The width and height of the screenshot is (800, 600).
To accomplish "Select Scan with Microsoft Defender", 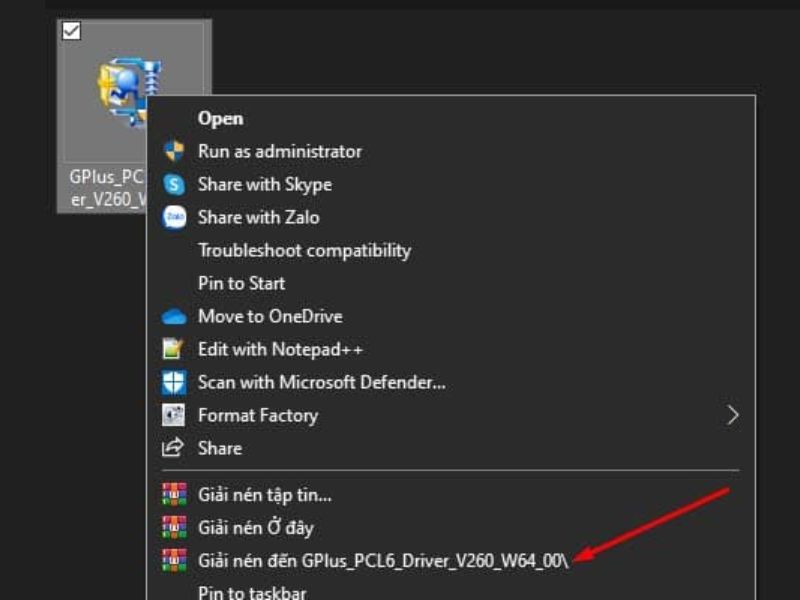I will 321,383.
